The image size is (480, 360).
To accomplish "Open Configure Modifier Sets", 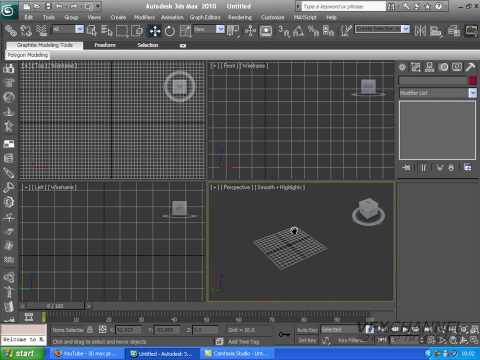I will [x=467, y=167].
